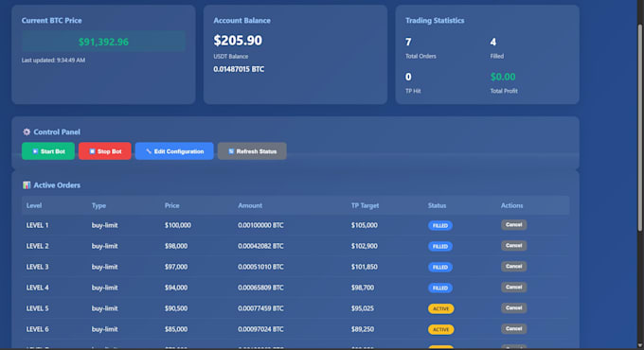Click the Type column header
The width and height of the screenshot is (644, 350).
98,205
